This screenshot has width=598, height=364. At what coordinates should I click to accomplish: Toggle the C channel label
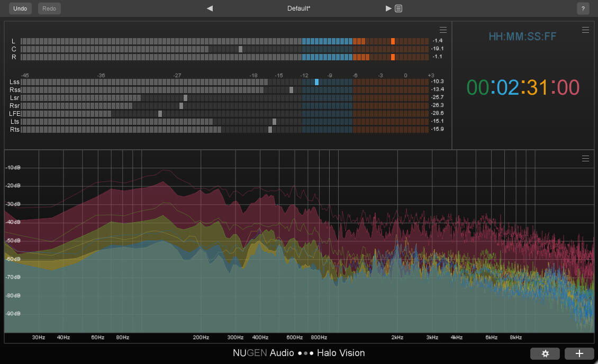pyautogui.click(x=14, y=48)
